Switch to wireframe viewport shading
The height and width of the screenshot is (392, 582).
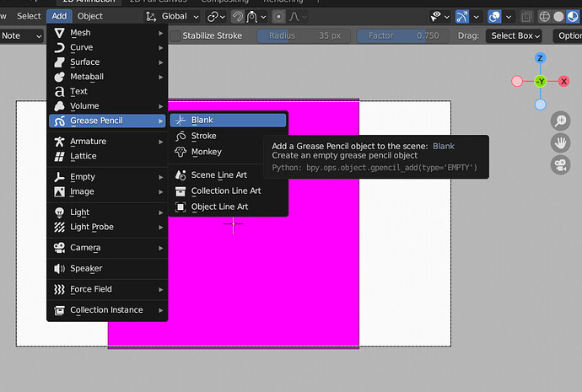click(544, 17)
